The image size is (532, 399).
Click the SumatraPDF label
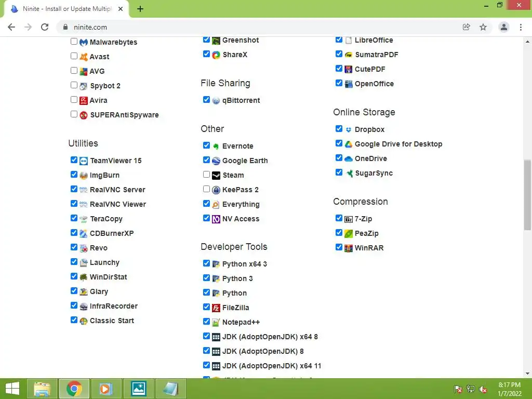coord(377,55)
